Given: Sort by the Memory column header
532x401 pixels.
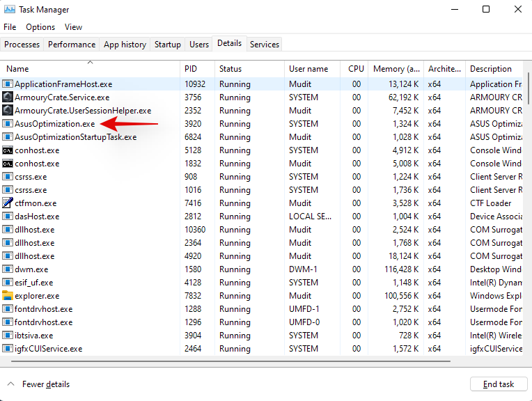Looking at the screenshot, I should click(x=396, y=69).
